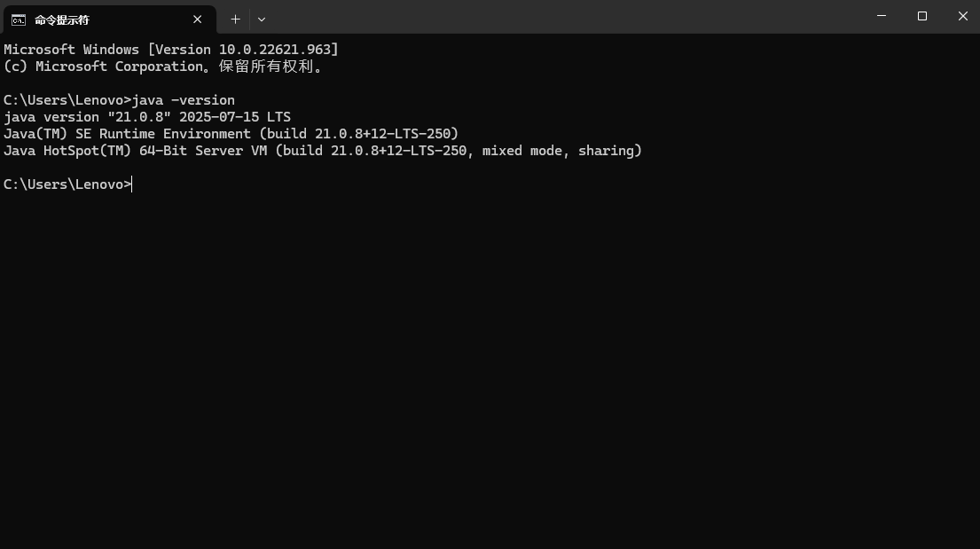Screen dimensions: 980x549
Task: Click the final C:\Users\Lenovo> prompt line
Action: [x=67, y=184]
